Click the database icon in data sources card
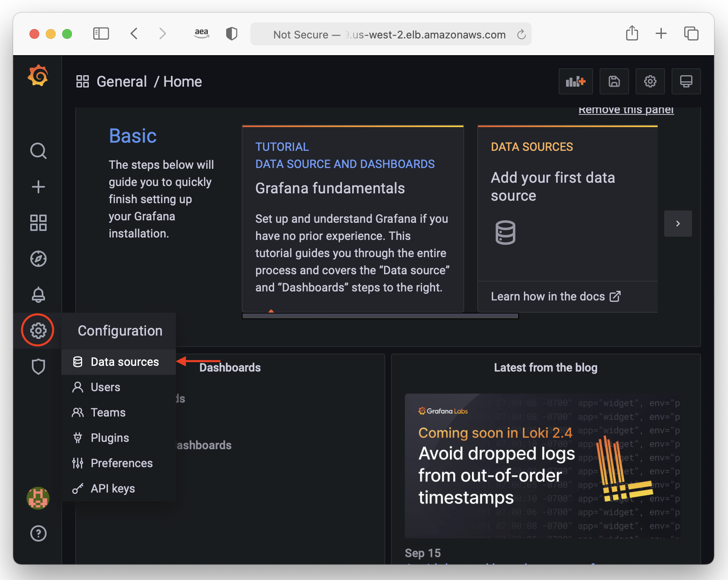Viewport: 728px width, 580px height. pyautogui.click(x=506, y=233)
